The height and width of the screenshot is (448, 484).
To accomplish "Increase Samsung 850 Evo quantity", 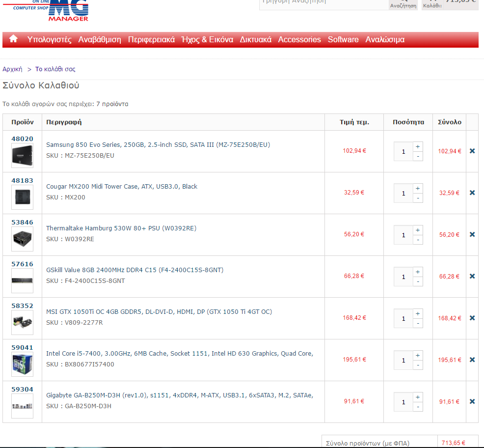I will [418, 147].
